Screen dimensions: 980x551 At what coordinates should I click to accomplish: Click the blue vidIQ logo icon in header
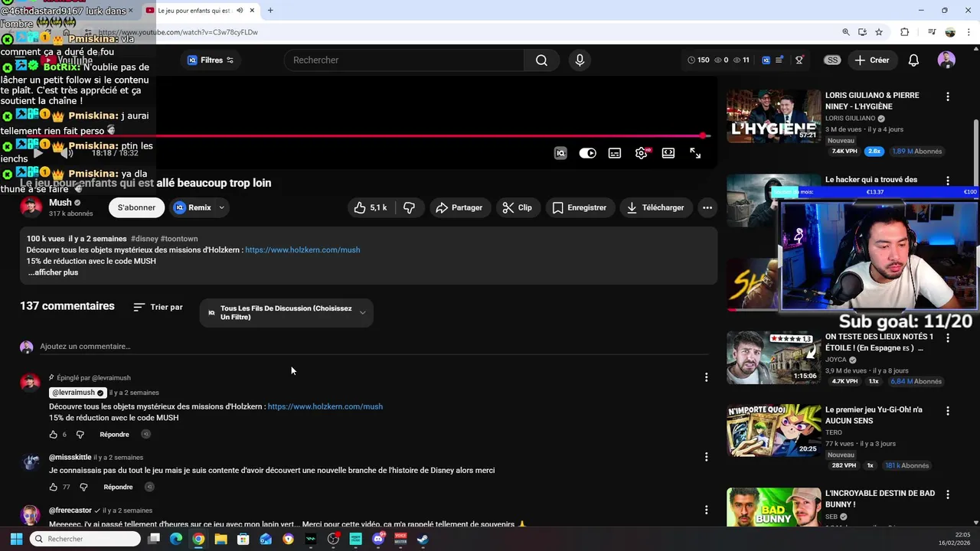coord(766,60)
